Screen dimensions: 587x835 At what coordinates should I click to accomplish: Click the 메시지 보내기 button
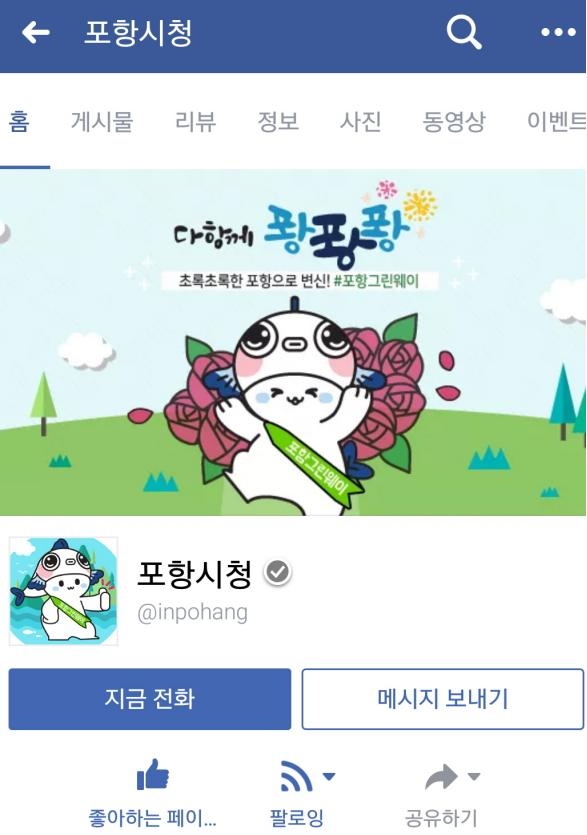tap(443, 699)
